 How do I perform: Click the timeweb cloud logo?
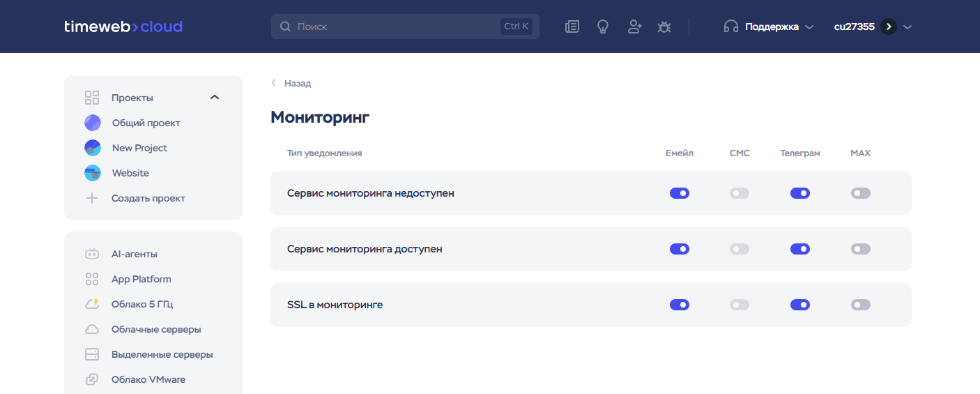(123, 26)
